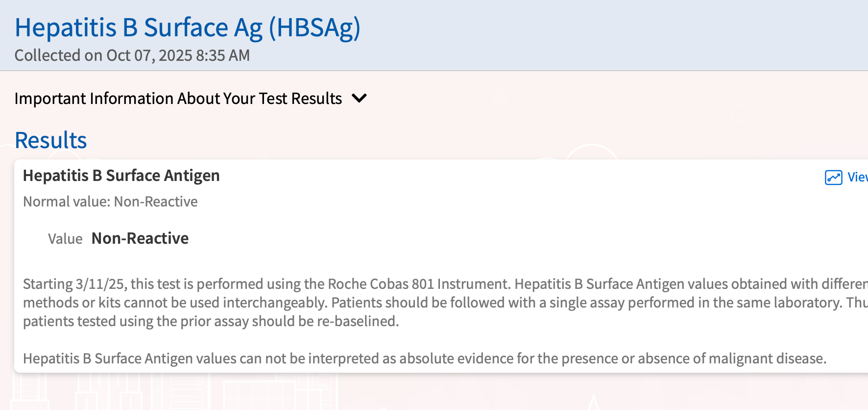
Task: Click the 're-baselined' sentence line
Action: (211, 321)
